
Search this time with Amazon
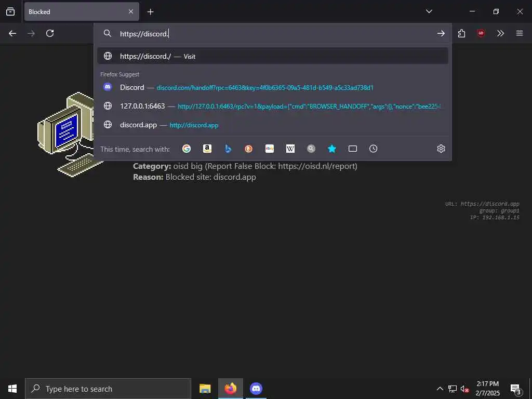tap(207, 149)
